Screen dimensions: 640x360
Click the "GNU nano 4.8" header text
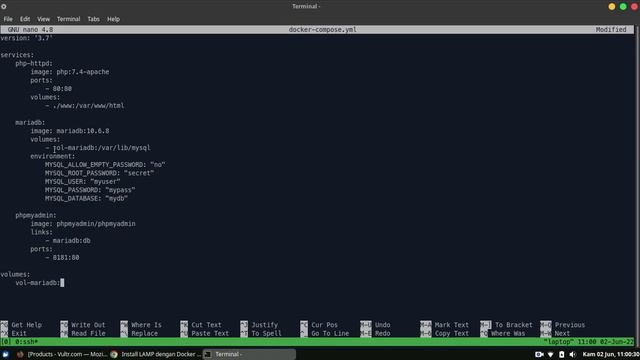[x=30, y=29]
